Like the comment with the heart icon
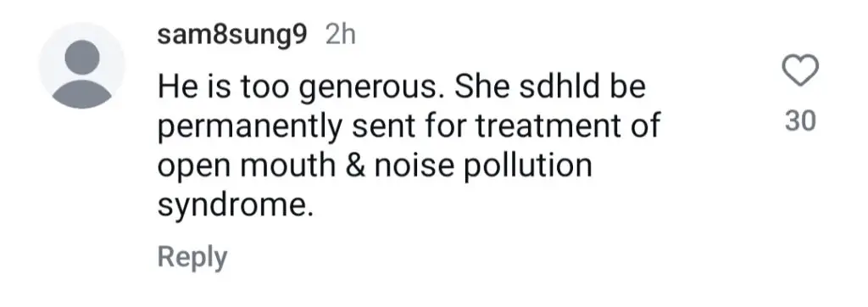This screenshot has height=307, width=868. tap(800, 71)
